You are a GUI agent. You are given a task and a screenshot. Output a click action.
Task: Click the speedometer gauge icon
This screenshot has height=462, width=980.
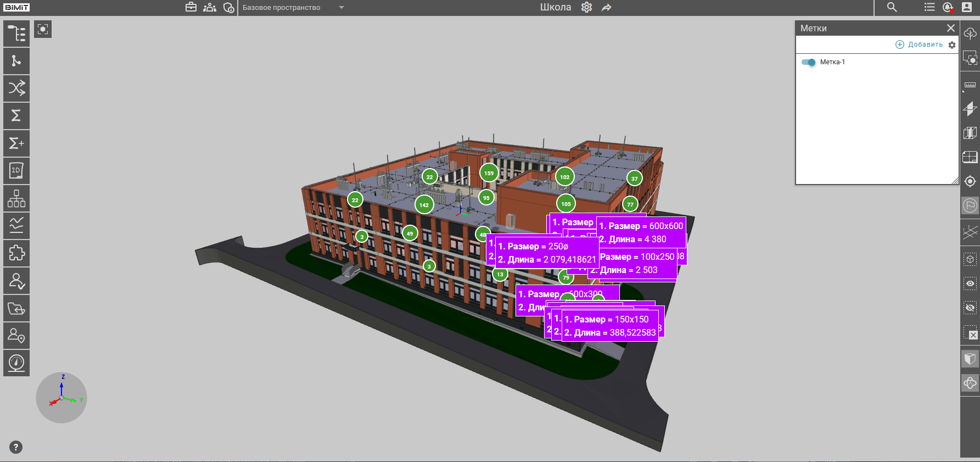click(16, 363)
